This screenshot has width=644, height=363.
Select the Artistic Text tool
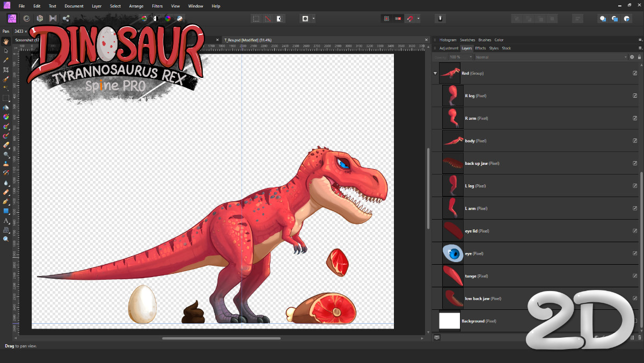click(x=6, y=220)
